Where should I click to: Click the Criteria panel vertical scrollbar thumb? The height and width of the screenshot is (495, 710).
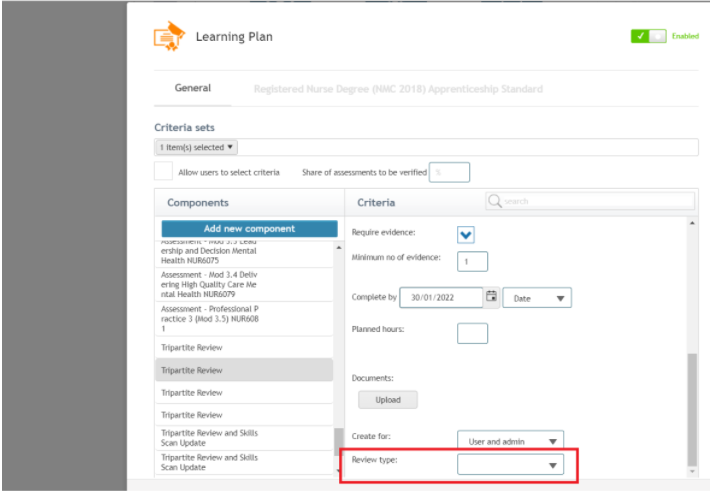(692, 409)
